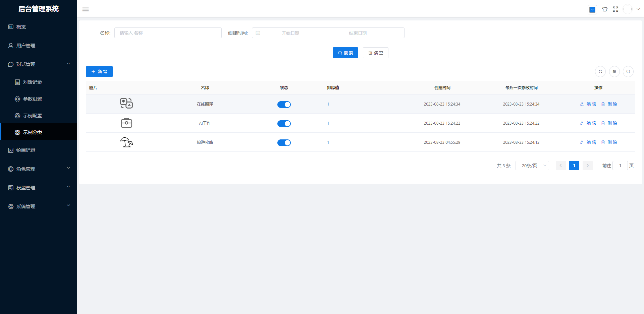Click the 在线翻译 translation image icon
The image size is (644, 314).
pyautogui.click(x=126, y=104)
